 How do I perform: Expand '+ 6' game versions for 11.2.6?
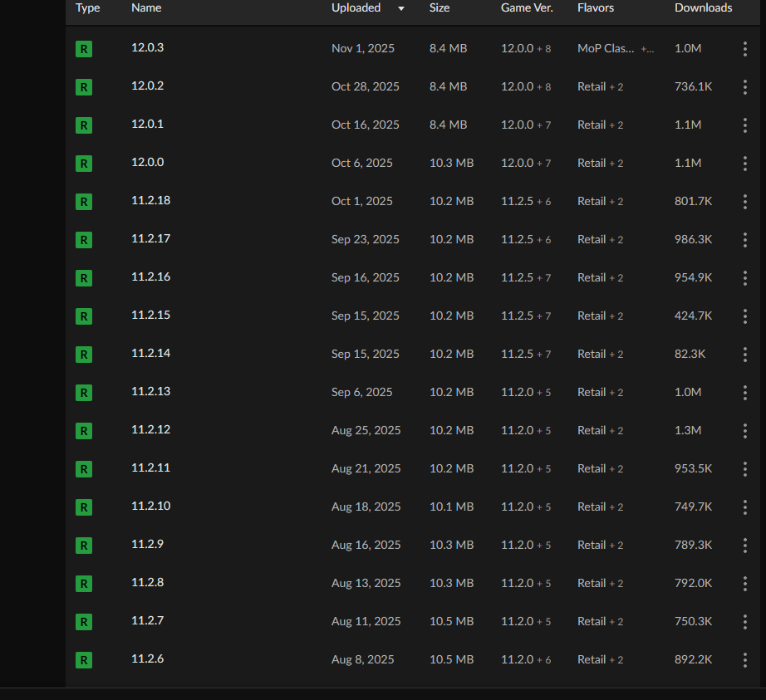click(x=543, y=660)
